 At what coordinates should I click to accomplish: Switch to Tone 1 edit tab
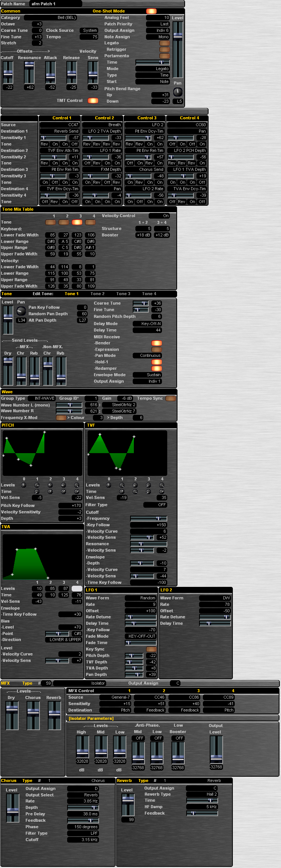pyautogui.click(x=72, y=294)
